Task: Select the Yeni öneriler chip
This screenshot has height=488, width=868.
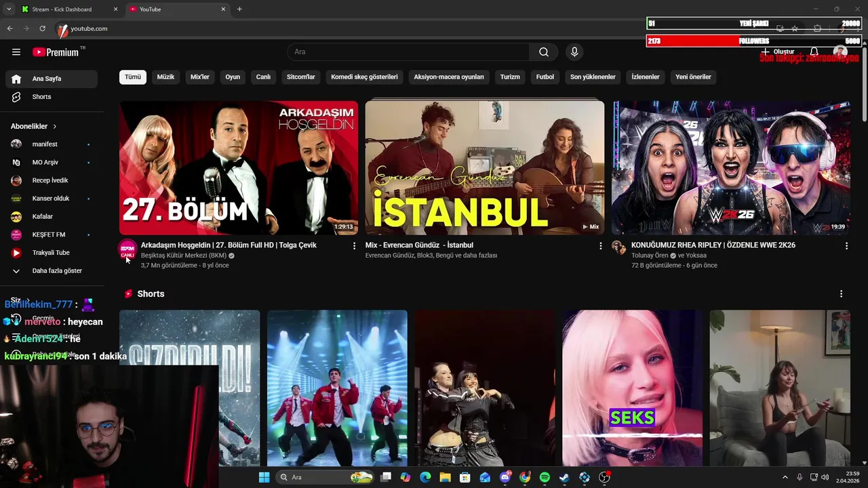Action: 693,77
